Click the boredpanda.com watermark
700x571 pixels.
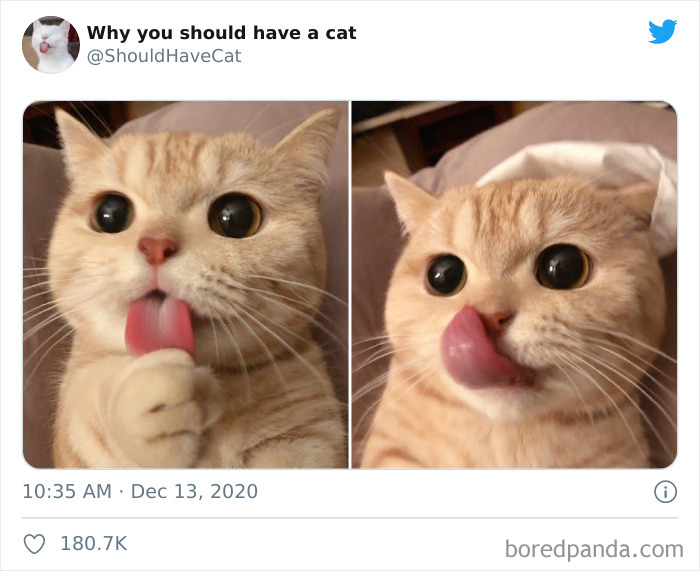pyautogui.click(x=594, y=549)
